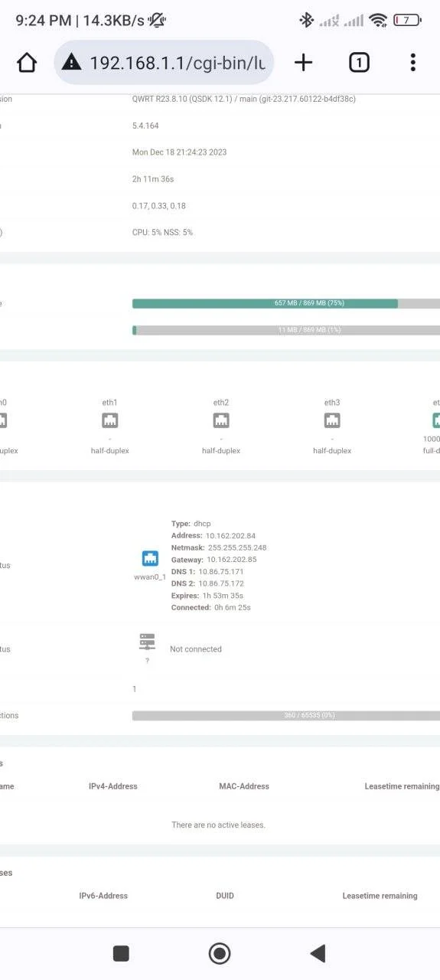Open the browser three-dot menu
The width and height of the screenshot is (440, 980).
tap(412, 62)
